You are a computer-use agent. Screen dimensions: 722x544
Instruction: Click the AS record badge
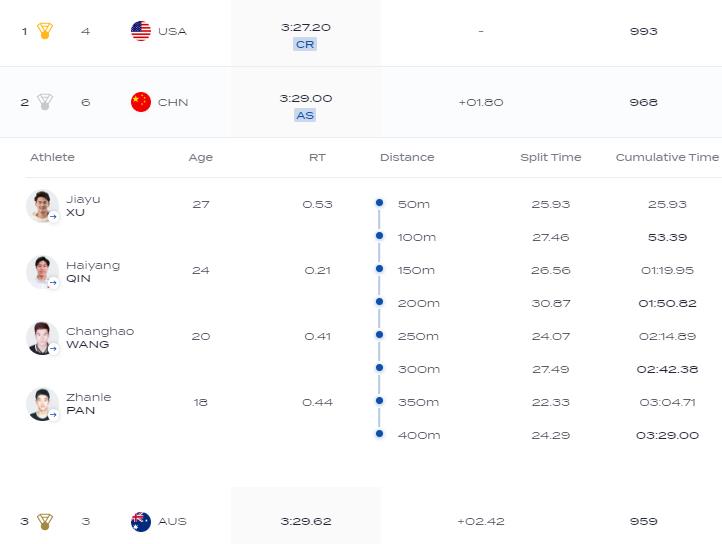click(x=305, y=115)
